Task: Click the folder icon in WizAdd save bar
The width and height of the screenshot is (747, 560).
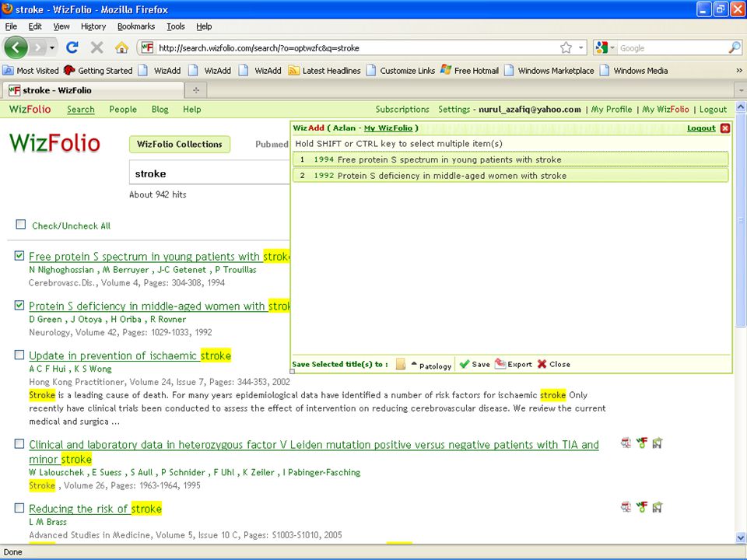Action: (401, 364)
